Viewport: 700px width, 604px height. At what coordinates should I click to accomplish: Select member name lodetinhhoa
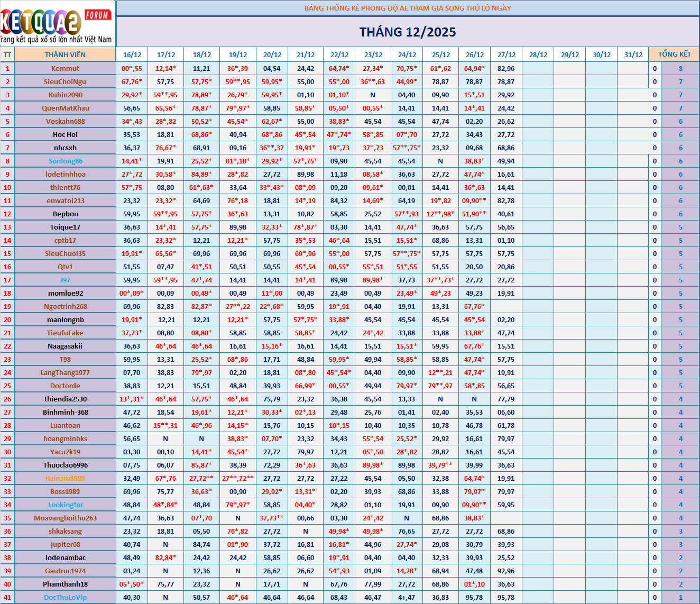tap(65, 174)
